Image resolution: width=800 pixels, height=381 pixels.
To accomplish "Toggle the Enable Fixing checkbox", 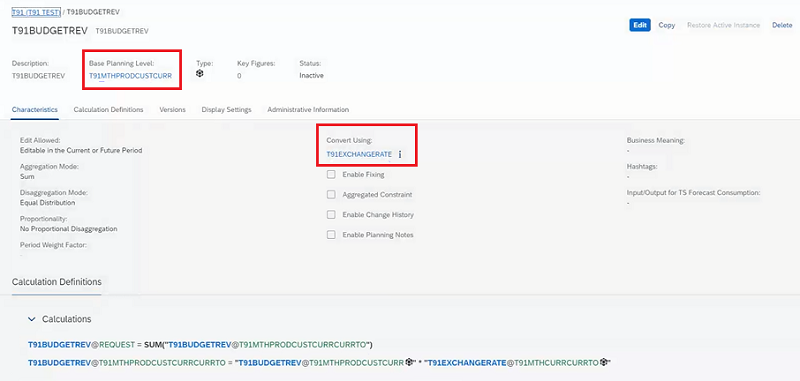I will (331, 174).
